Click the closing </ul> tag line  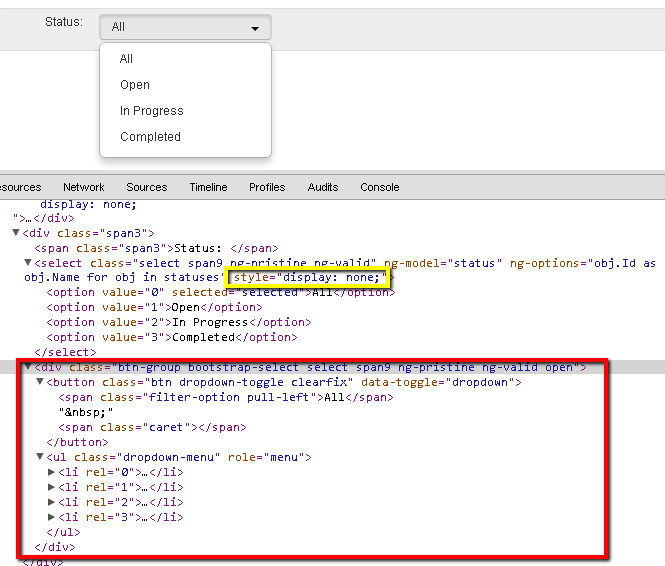point(63,532)
